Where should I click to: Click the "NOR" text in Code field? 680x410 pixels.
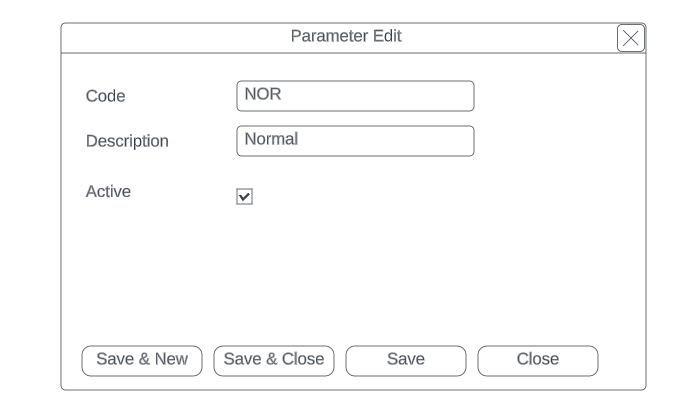(262, 95)
